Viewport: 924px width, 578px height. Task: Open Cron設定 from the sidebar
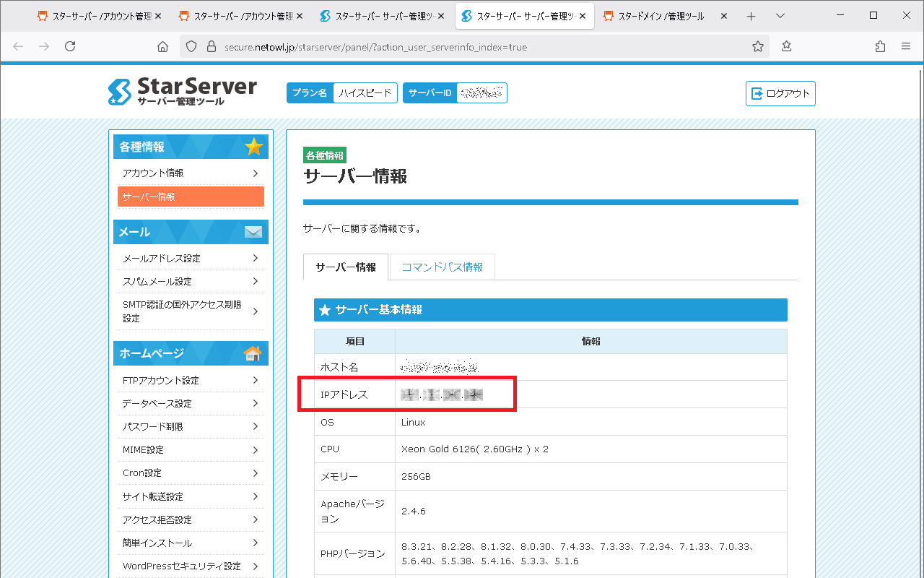point(190,473)
